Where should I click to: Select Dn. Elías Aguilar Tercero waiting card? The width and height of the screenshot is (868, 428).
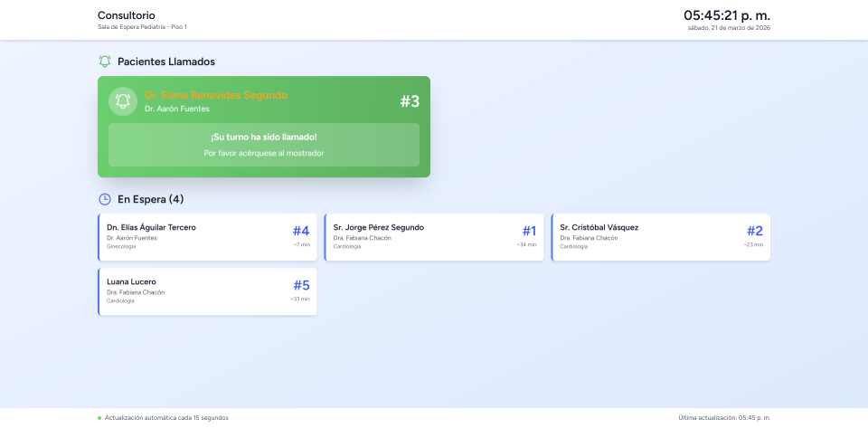tap(207, 237)
